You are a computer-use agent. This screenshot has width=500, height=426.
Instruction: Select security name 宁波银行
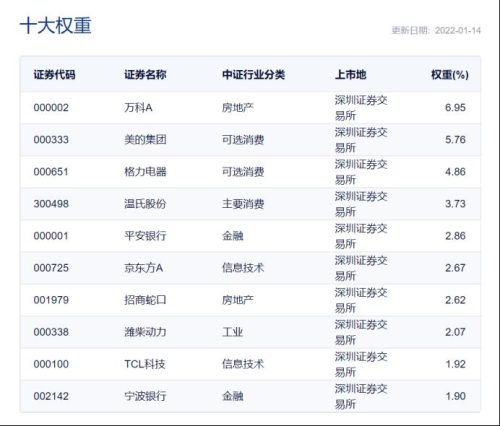click(x=145, y=396)
